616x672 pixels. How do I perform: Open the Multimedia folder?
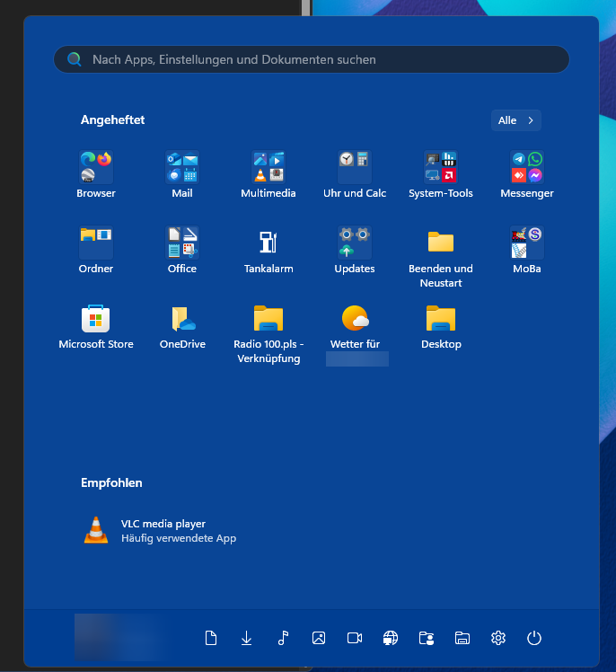(x=268, y=167)
